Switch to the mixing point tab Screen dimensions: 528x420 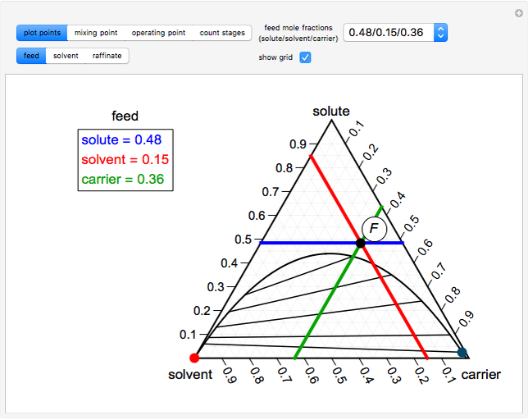[95, 33]
